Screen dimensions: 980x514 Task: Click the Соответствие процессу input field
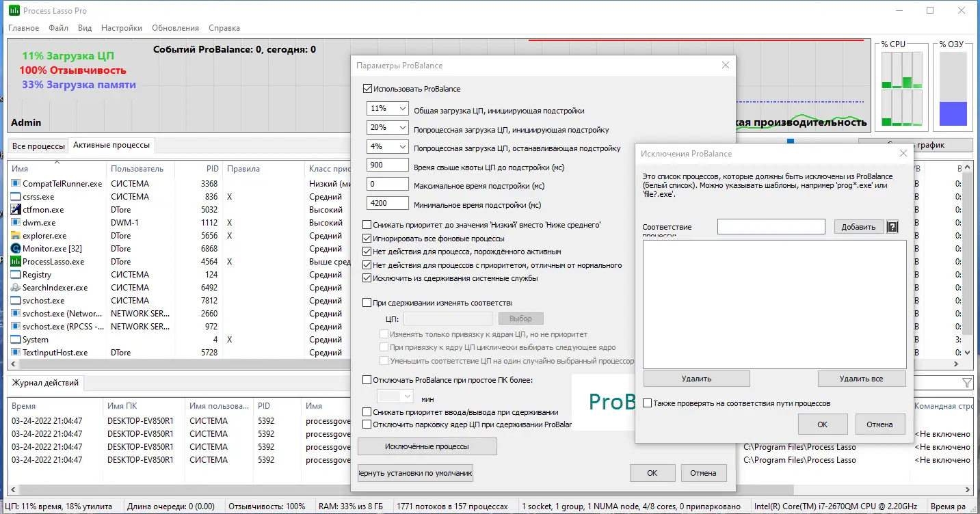click(x=771, y=226)
